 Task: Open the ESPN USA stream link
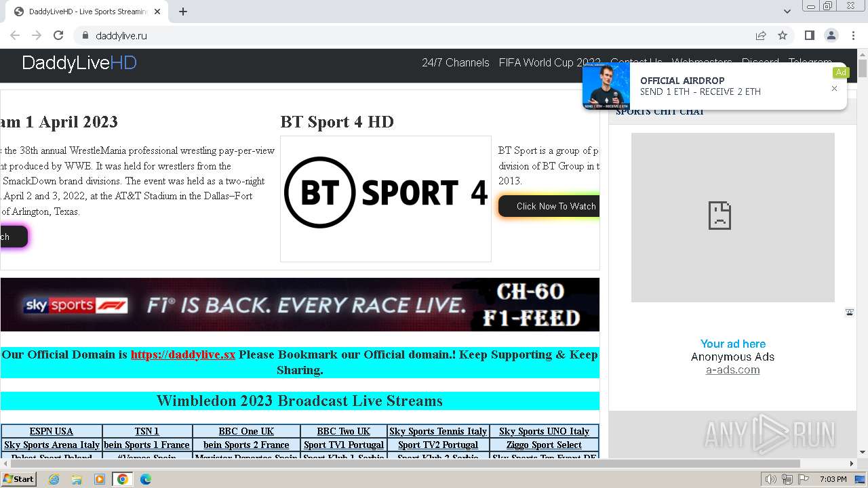[52, 431]
